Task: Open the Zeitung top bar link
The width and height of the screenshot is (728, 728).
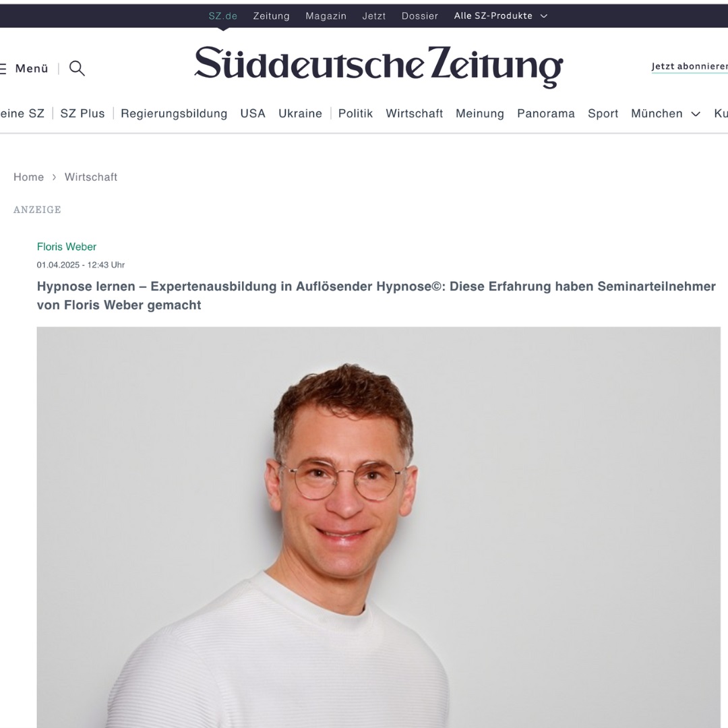Action: 271,16
